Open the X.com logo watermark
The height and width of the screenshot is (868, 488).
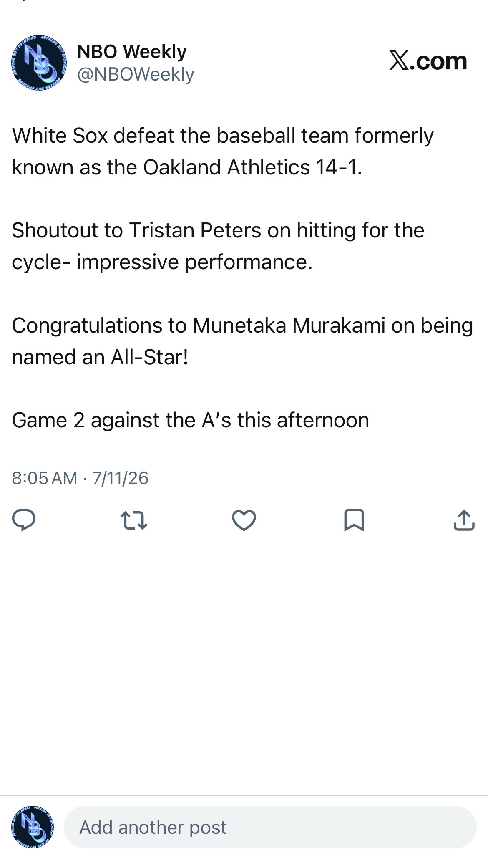click(428, 61)
